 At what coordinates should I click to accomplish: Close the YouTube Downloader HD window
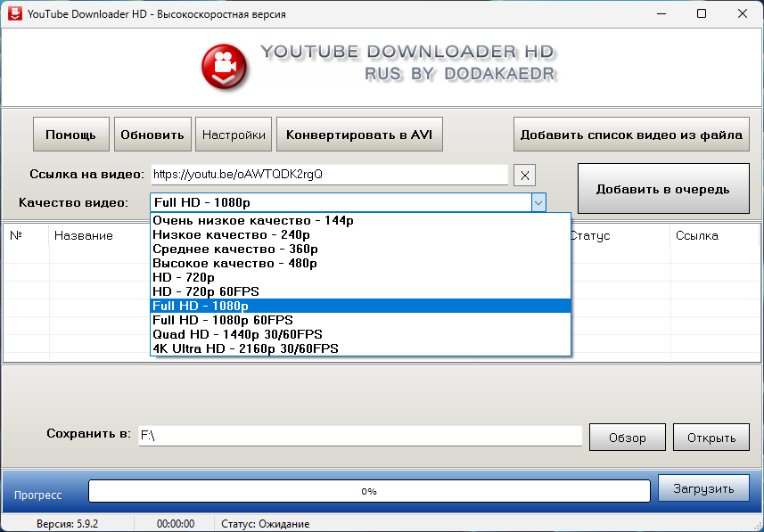tap(743, 13)
